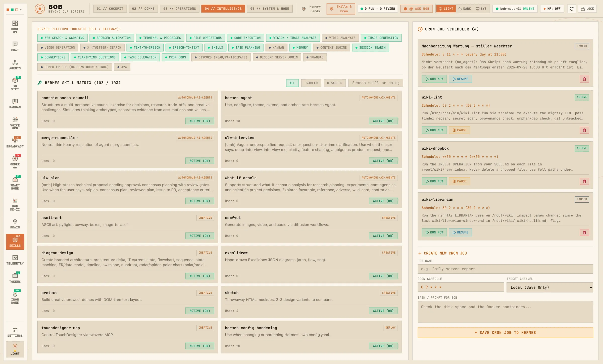Resume the Nachbereitung Wartung cron job
The width and height of the screenshot is (603, 364).
click(460, 79)
